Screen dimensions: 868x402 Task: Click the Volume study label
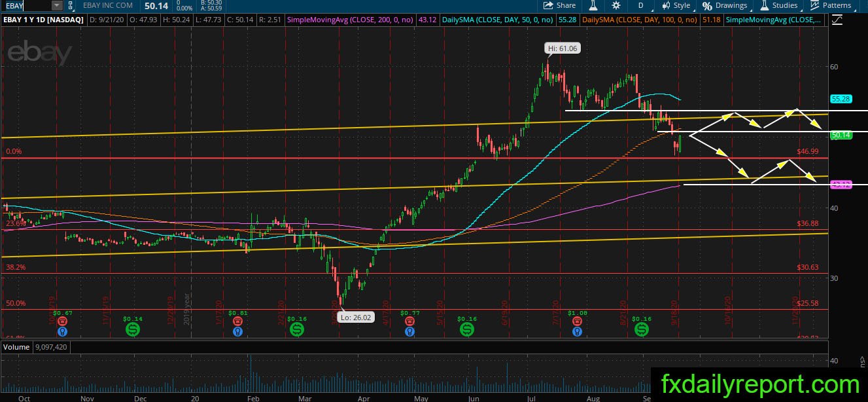coord(15,346)
